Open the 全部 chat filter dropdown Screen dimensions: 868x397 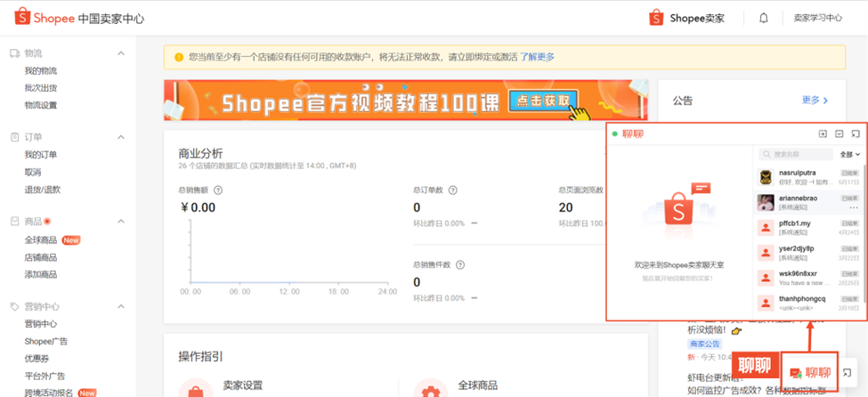850,154
